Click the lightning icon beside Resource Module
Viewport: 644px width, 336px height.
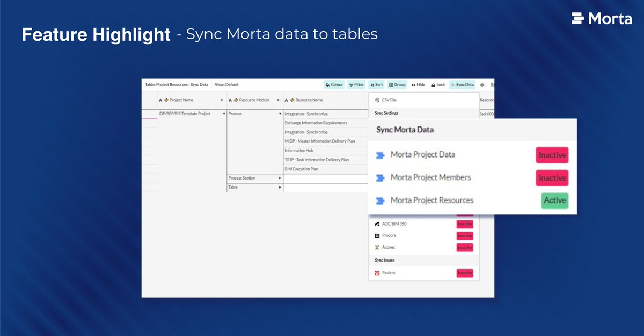(x=236, y=100)
